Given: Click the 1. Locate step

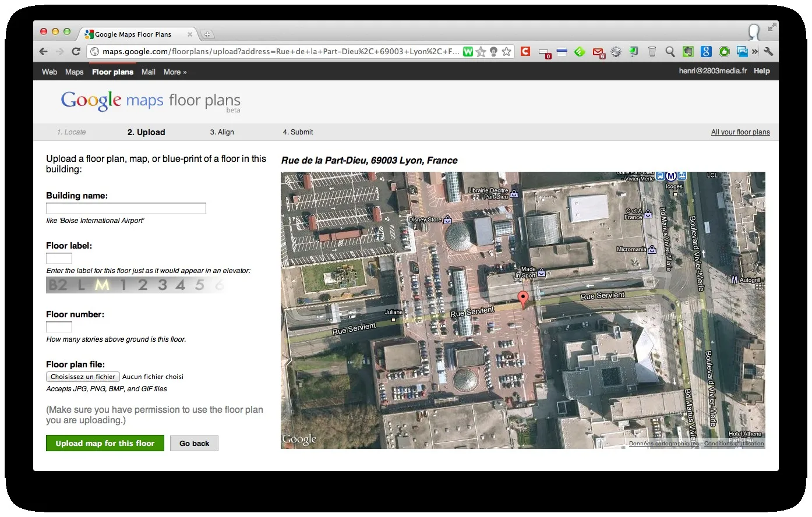Looking at the screenshot, I should click(72, 132).
